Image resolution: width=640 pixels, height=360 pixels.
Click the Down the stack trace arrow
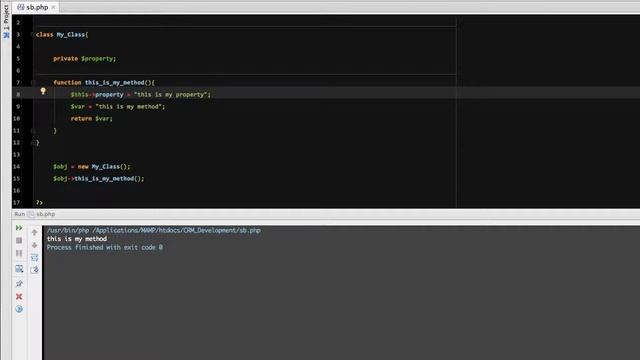[34, 245]
